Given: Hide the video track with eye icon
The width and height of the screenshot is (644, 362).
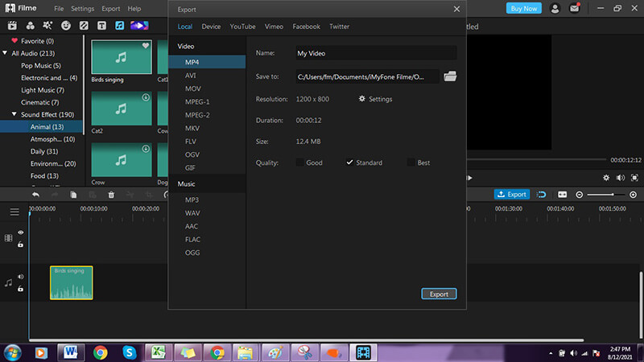Looking at the screenshot, I should tap(21, 232).
